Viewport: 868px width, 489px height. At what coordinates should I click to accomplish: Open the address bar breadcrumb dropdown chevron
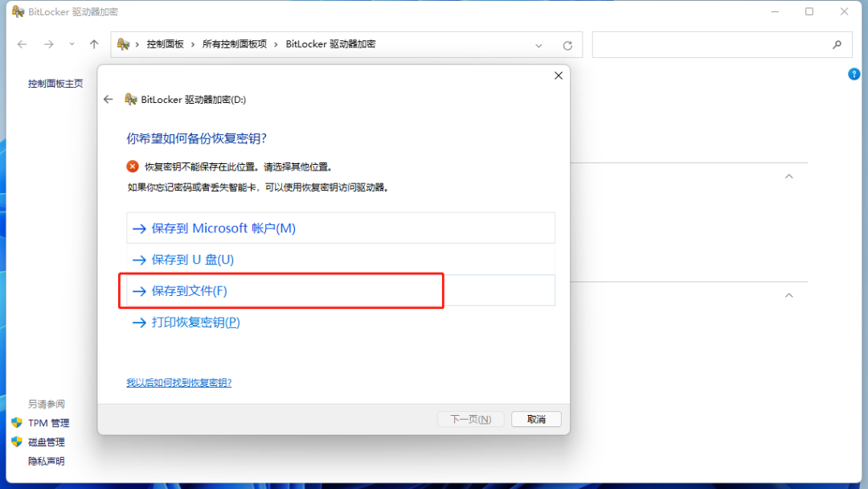coord(538,44)
